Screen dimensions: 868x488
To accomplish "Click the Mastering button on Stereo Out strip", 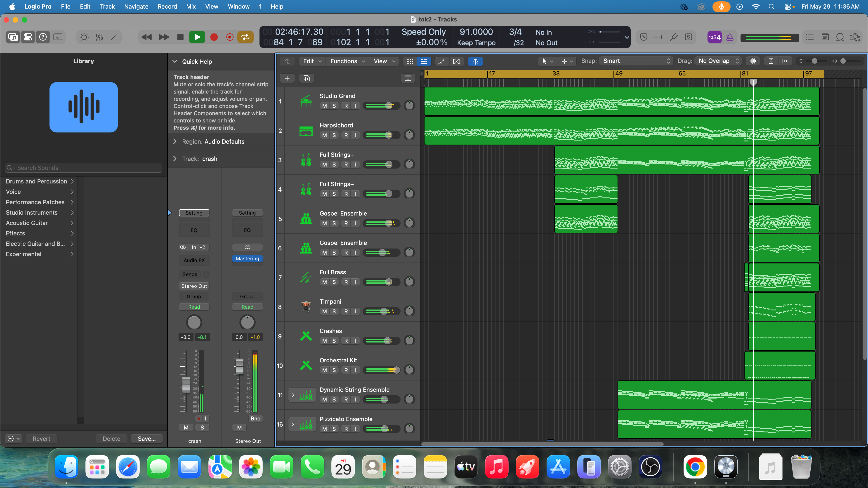I will 247,258.
